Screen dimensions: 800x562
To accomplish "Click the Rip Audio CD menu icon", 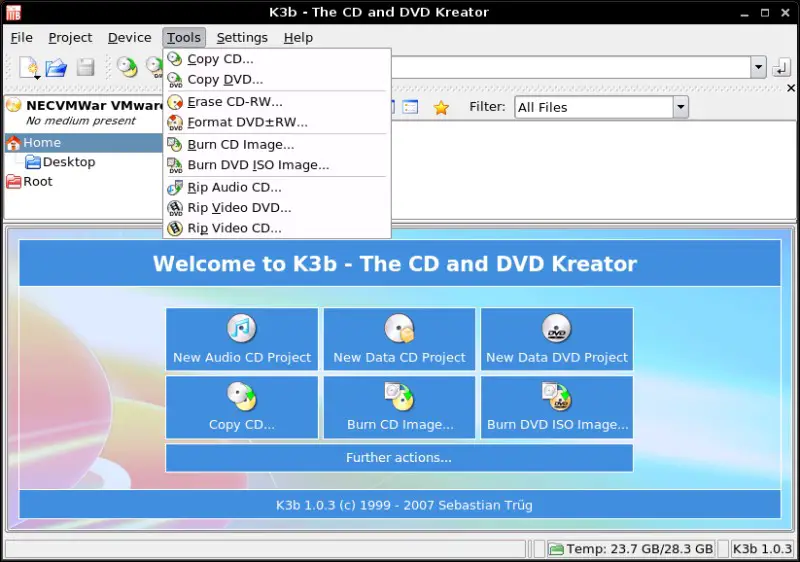I will 175,188.
